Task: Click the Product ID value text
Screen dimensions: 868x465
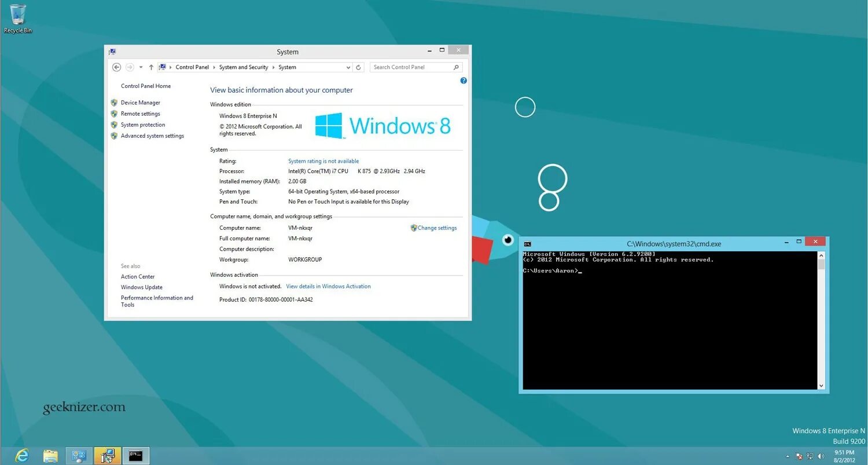Action: click(x=281, y=299)
